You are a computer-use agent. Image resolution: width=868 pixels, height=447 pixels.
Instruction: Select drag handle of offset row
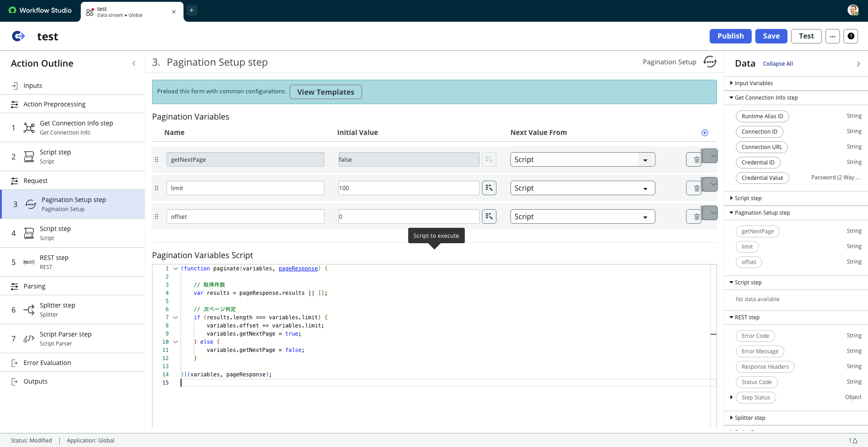[x=157, y=216]
